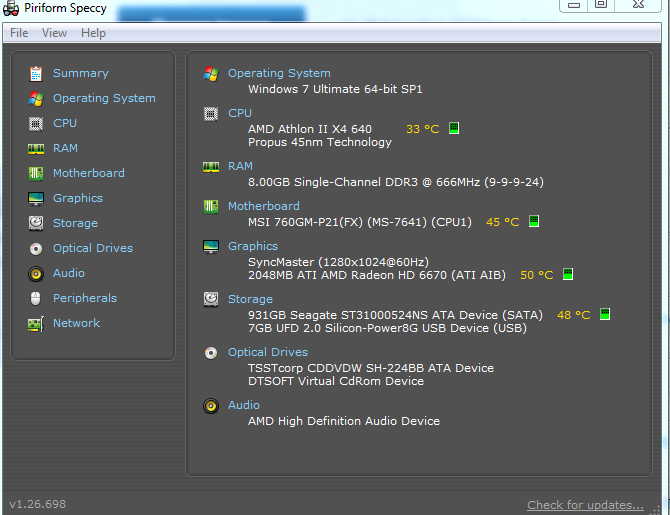Screen dimensions: 670x515
Task: Click version label v1.26.698
Action: point(38,504)
